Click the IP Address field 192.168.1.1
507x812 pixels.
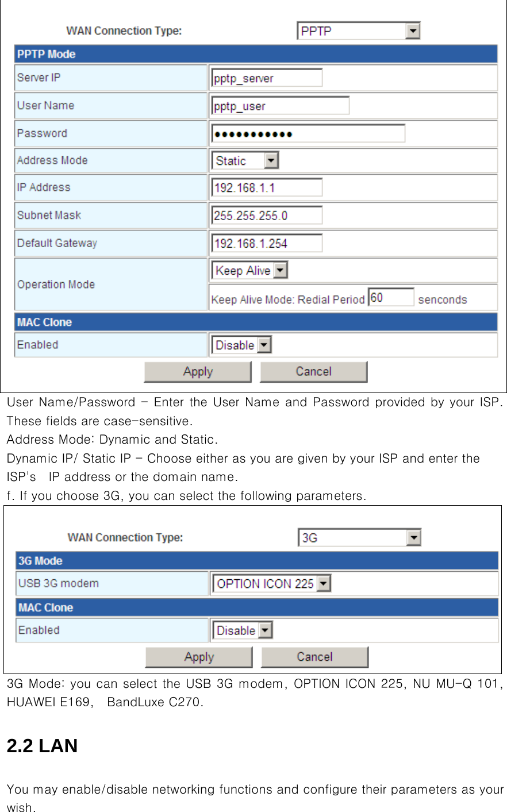pyautogui.click(x=267, y=188)
